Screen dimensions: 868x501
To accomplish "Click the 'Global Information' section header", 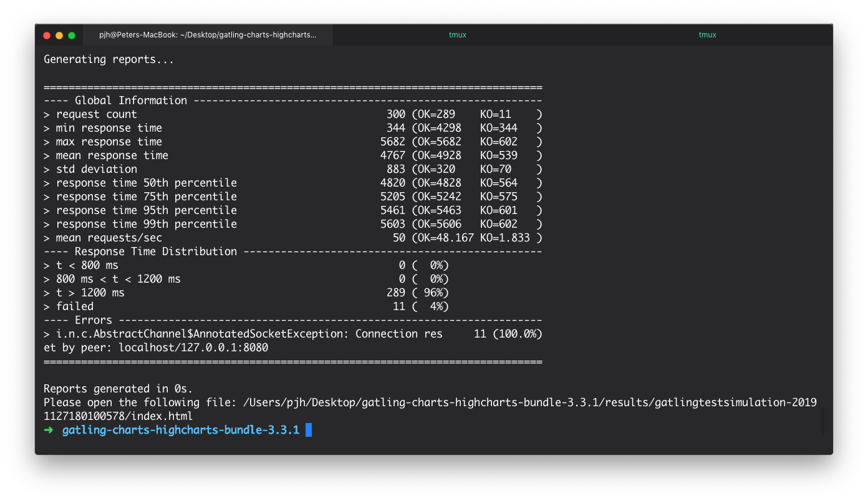I will pyautogui.click(x=131, y=100).
